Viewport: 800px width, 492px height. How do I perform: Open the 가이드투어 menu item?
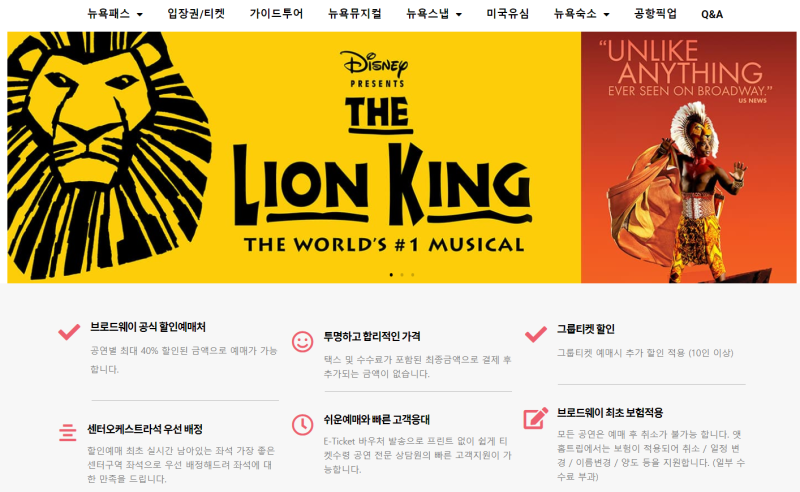point(276,14)
